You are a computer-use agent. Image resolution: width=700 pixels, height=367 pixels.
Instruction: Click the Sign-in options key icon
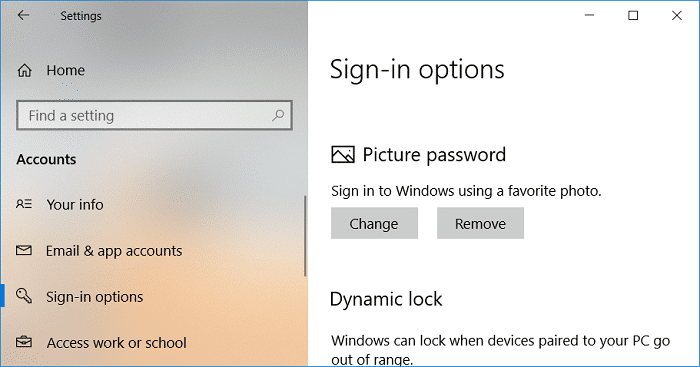pos(24,296)
